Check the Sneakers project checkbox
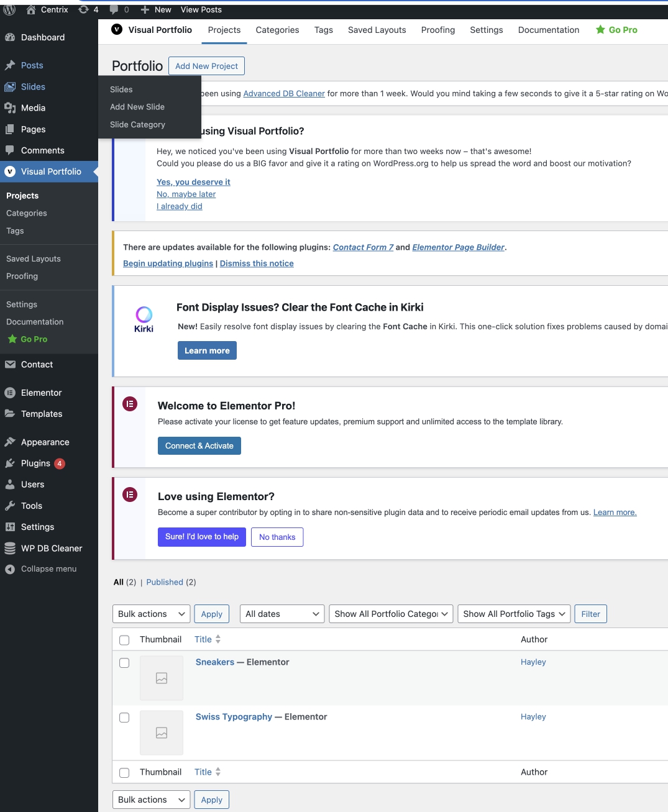Screen dimensions: 668x812 pos(124,663)
